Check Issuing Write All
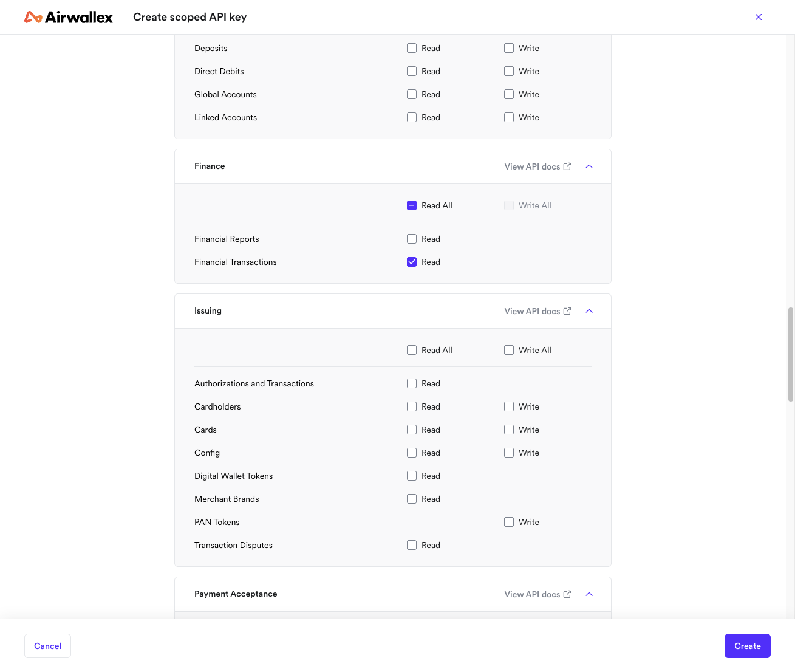 pyautogui.click(x=509, y=350)
